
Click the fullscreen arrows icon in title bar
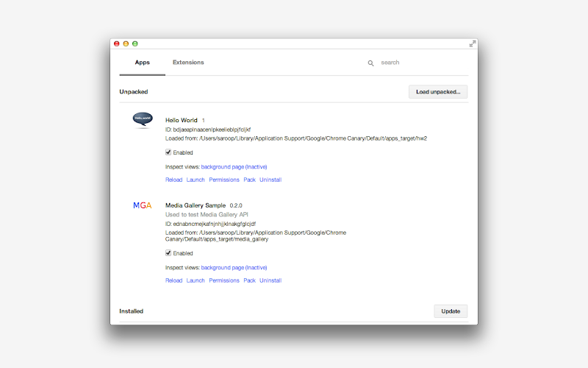473,44
